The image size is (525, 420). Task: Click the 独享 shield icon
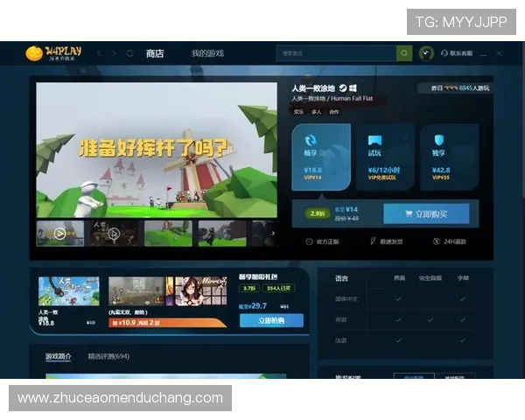(439, 140)
